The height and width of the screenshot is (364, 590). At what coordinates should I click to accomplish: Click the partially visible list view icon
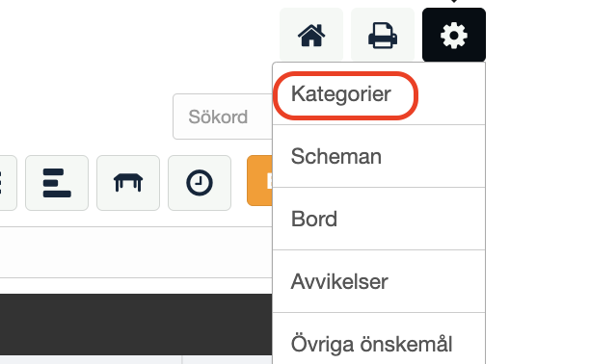[7, 183]
